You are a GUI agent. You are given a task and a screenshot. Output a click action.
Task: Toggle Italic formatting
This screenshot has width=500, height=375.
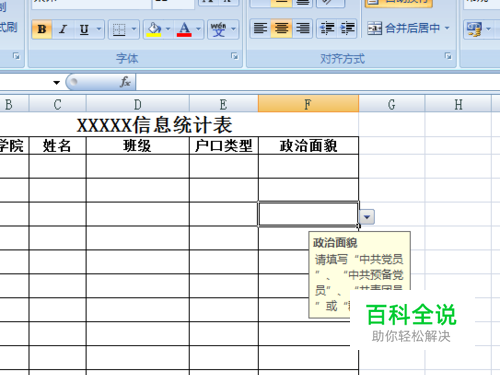pyautogui.click(x=62, y=29)
